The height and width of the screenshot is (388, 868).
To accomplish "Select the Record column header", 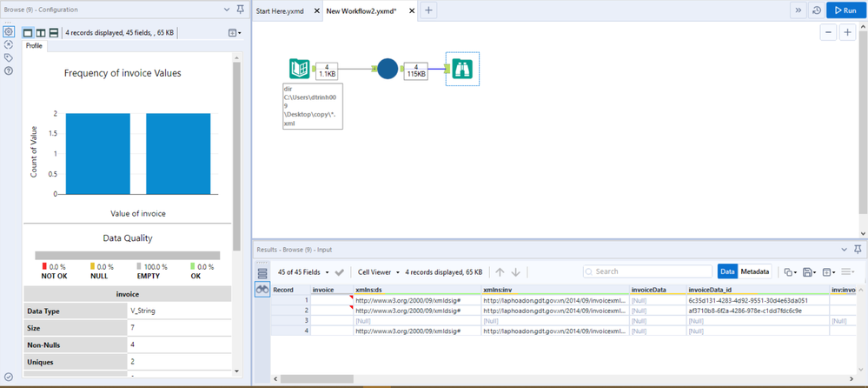I will [290, 290].
